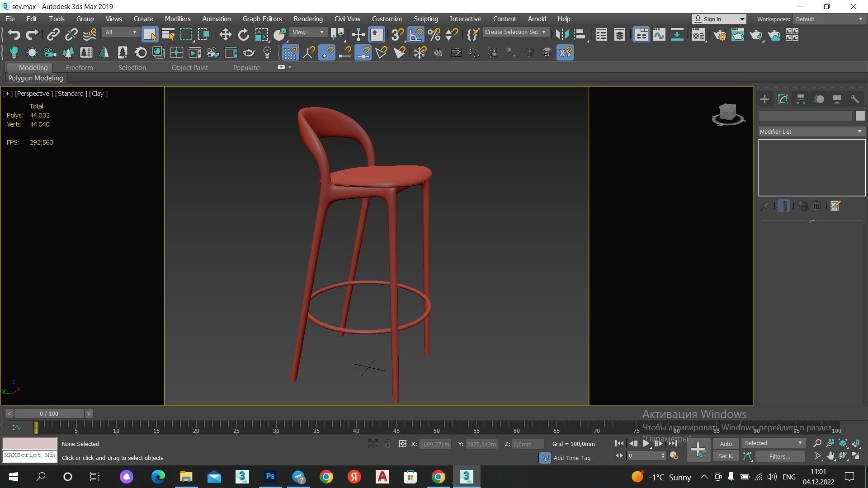Expand the ribbon display options arrow
Image resolution: width=868 pixels, height=488 pixels.
[290, 67]
